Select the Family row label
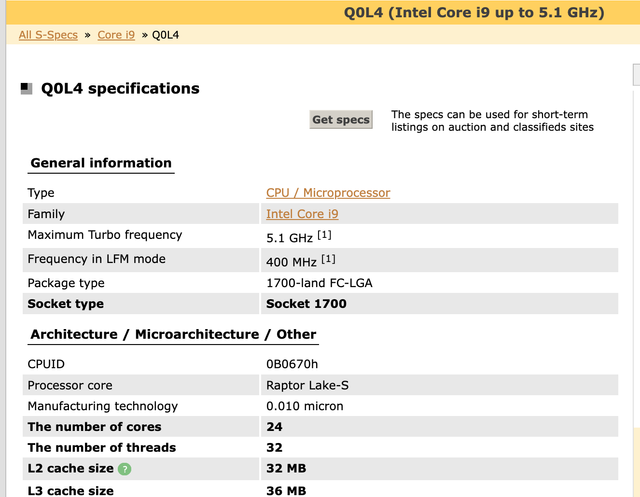The width and height of the screenshot is (640, 497). click(46, 214)
